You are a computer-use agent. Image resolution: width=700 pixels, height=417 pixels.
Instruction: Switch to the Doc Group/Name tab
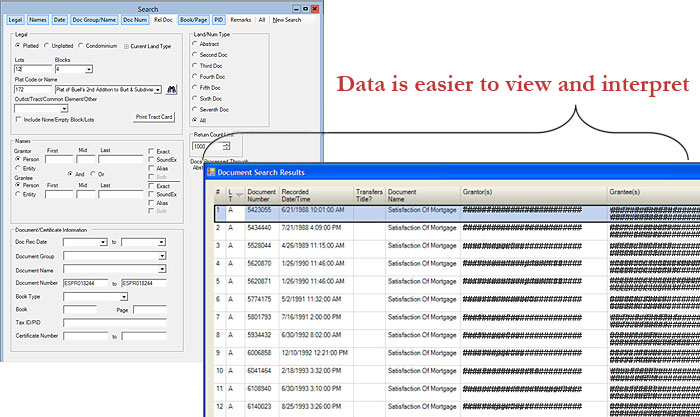[x=94, y=20]
